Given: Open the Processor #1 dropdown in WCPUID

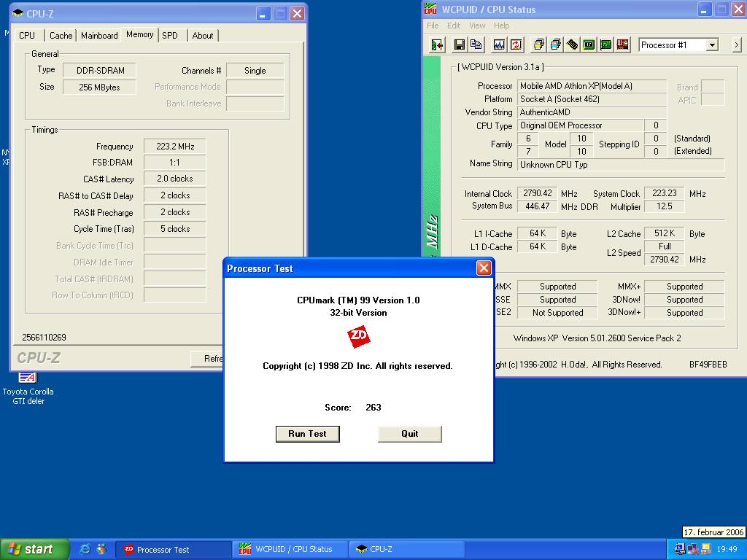Looking at the screenshot, I should pyautogui.click(x=712, y=45).
